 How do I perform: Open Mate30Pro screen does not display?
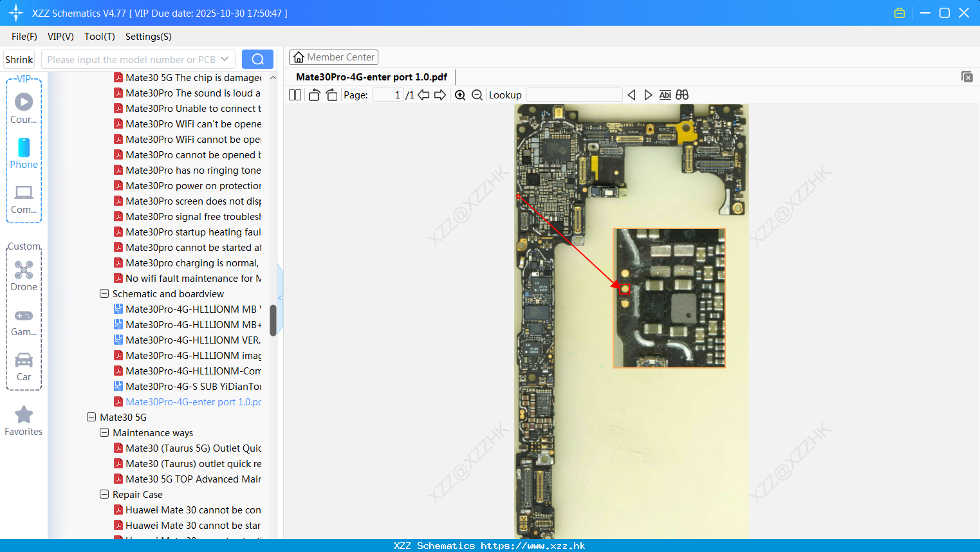[187, 201]
